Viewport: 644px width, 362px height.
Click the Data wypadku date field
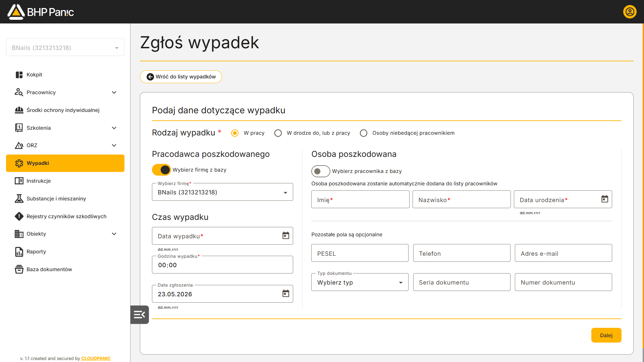[222, 236]
